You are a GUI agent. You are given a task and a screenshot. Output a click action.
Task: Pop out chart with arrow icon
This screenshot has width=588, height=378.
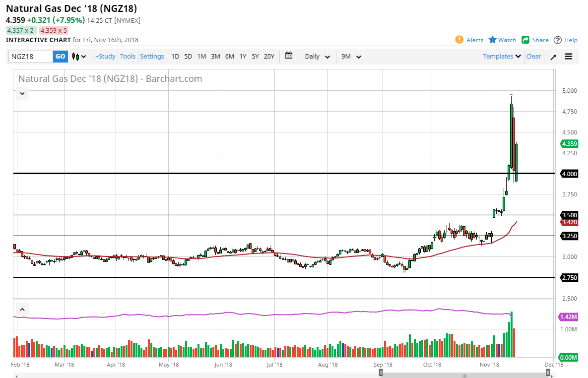point(553,57)
